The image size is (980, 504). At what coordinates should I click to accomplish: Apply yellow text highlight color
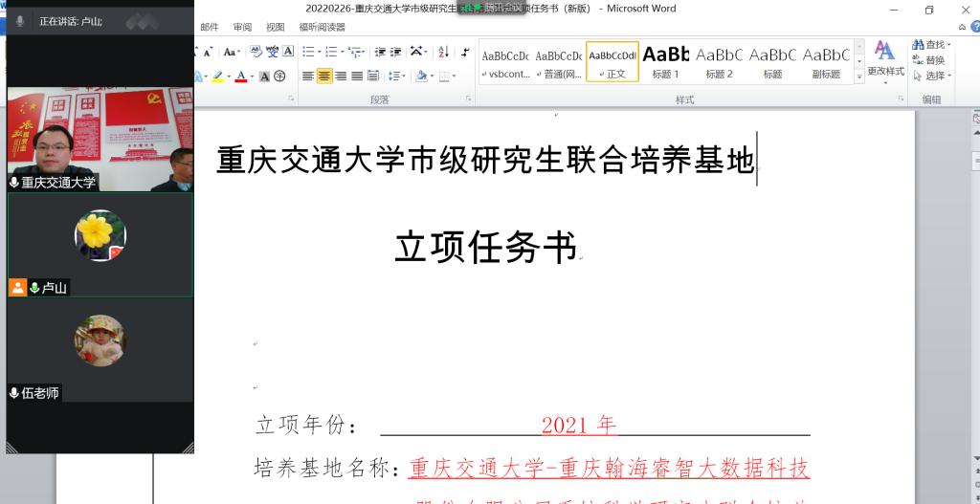pyautogui.click(x=216, y=77)
